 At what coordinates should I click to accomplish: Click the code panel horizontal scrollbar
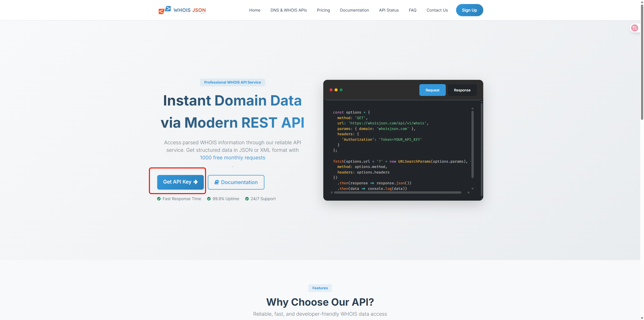[397, 193]
